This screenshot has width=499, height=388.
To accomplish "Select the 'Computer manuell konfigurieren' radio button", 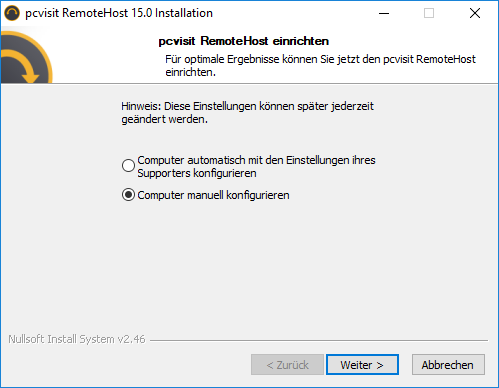I will (128, 195).
